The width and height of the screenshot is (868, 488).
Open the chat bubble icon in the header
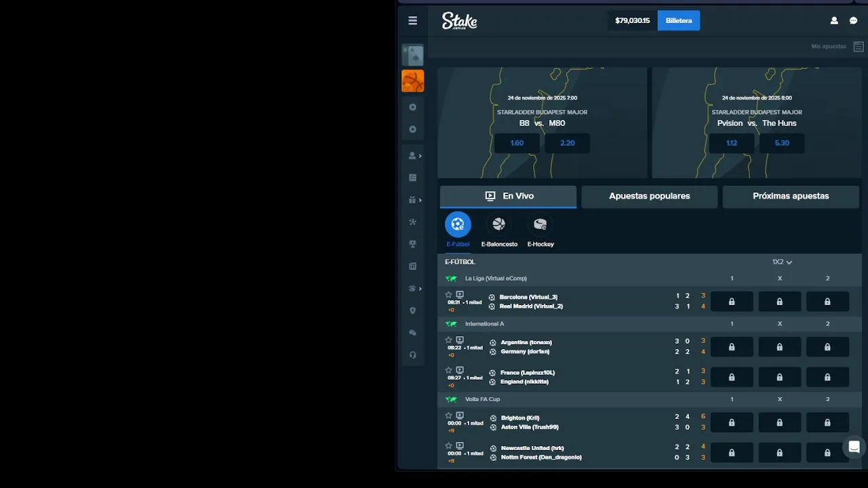[x=854, y=21]
